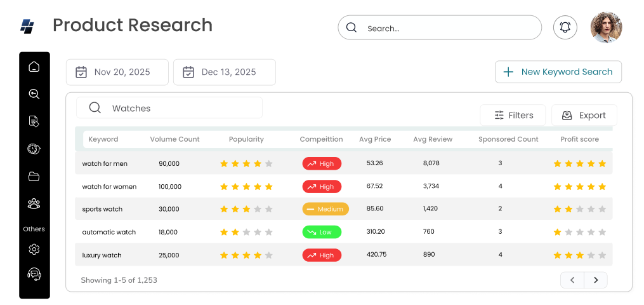Open the settings gear in the sidebar
The image size is (644, 305).
[x=34, y=249]
